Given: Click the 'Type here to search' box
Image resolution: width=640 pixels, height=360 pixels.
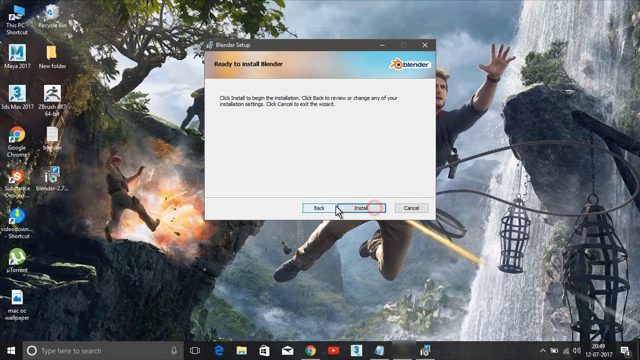Looking at the screenshot, I should click(103, 351).
